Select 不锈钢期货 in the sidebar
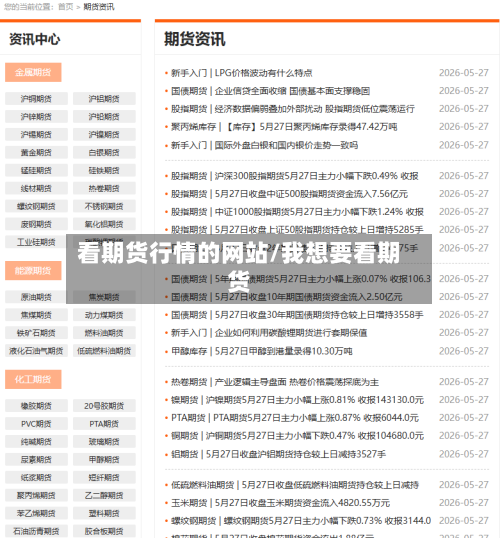Screen dimensions: 500x538 [x=104, y=206]
